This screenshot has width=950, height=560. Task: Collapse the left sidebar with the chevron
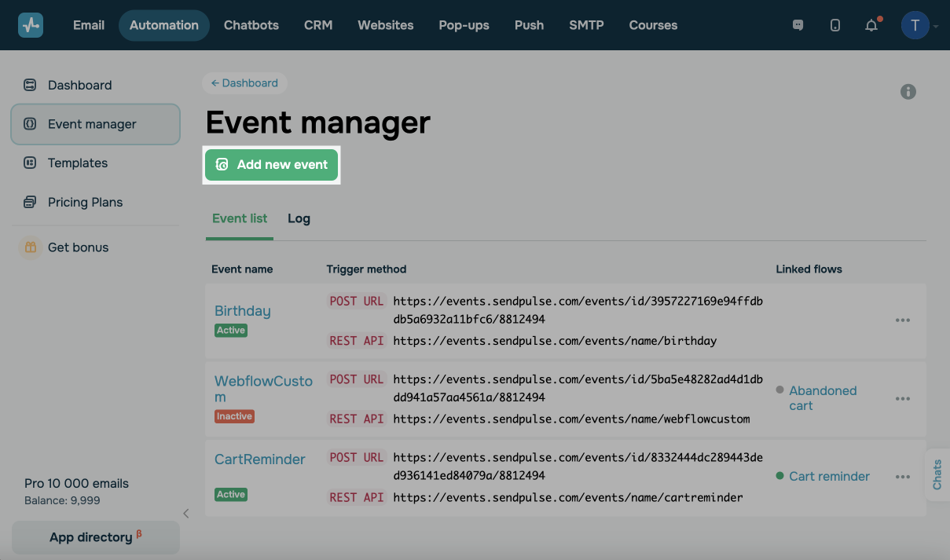coord(186,514)
